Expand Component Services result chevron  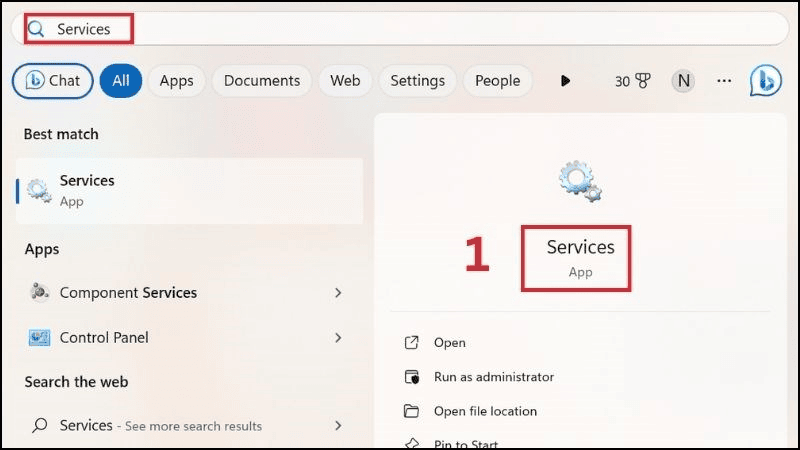point(338,293)
